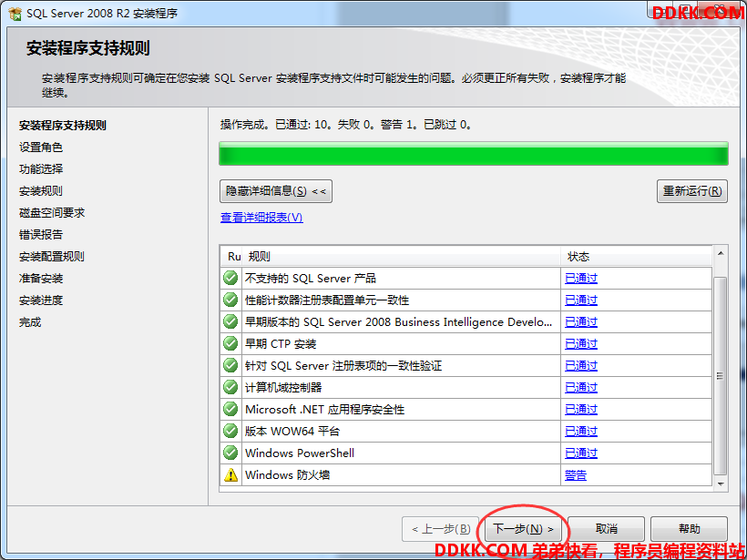Click 下一步(N) to continue
747x560 pixels.
523,528
